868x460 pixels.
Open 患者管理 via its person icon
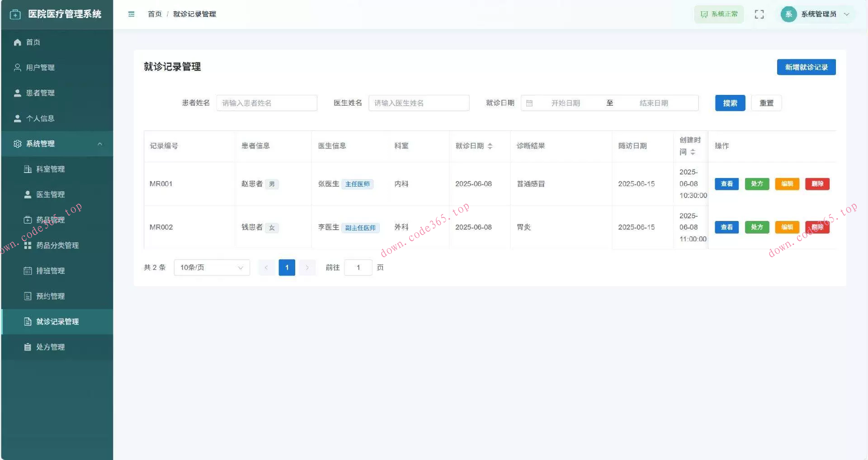(x=17, y=93)
